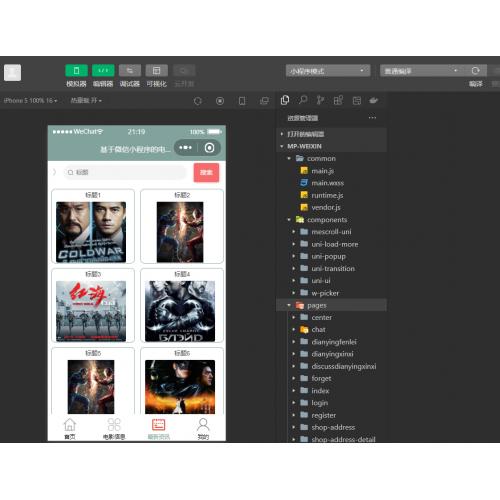
Task: Toggle the Simulator (模拟器) panel button
Action: [x=76, y=71]
